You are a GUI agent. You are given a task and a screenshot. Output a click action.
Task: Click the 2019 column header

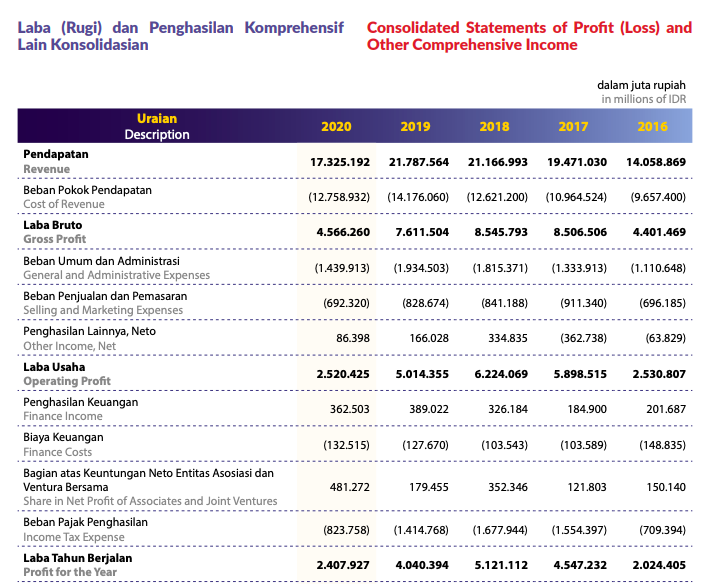tap(415, 127)
